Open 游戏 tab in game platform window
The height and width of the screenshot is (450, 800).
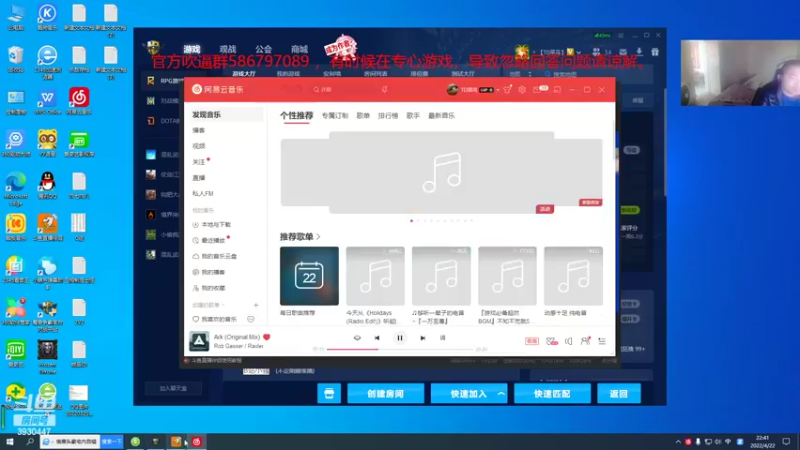coord(192,49)
